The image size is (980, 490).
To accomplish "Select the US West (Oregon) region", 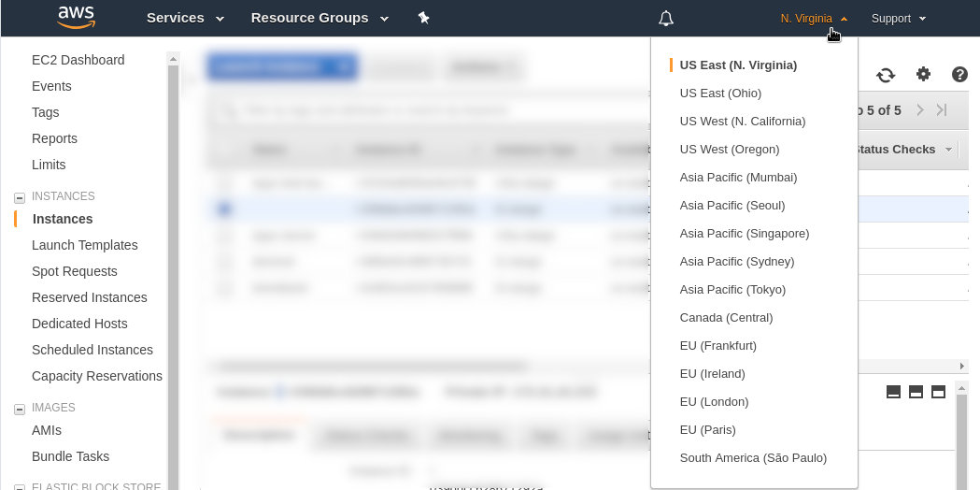I will (x=729, y=150).
